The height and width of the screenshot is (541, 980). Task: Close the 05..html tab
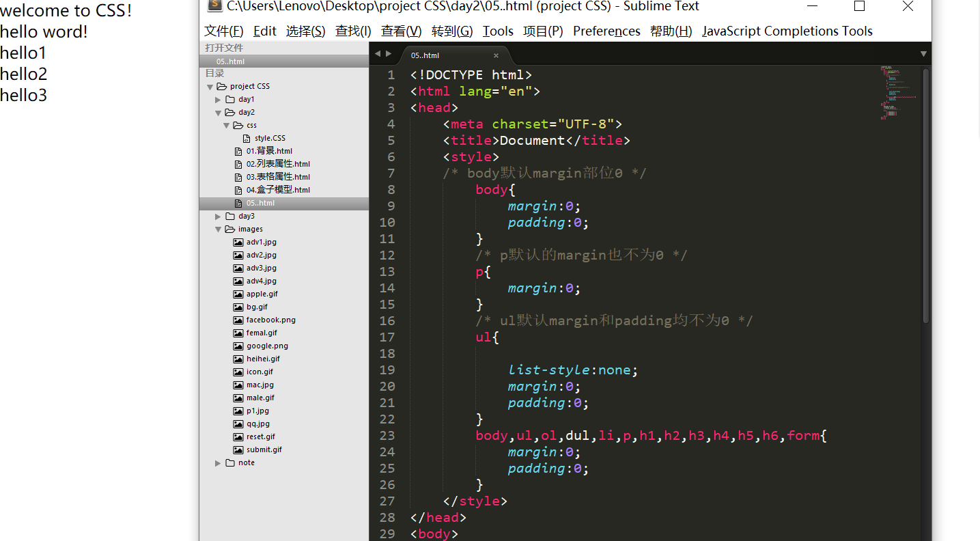pyautogui.click(x=496, y=56)
